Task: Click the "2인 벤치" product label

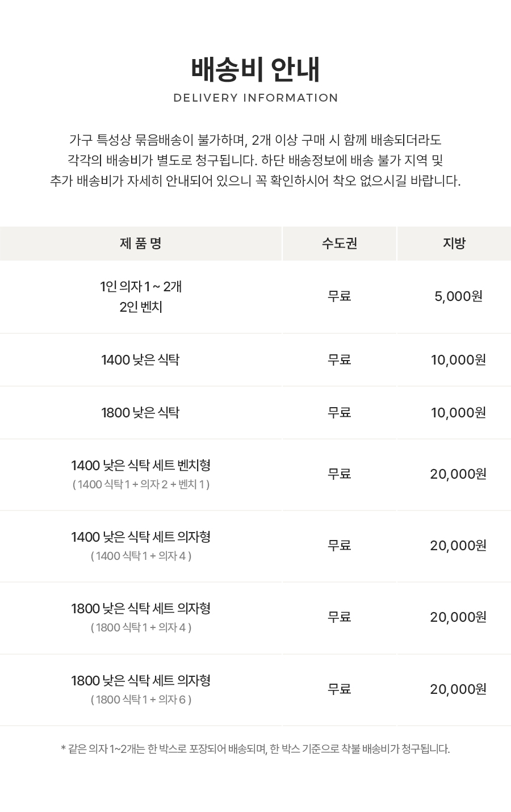Action: [x=141, y=307]
